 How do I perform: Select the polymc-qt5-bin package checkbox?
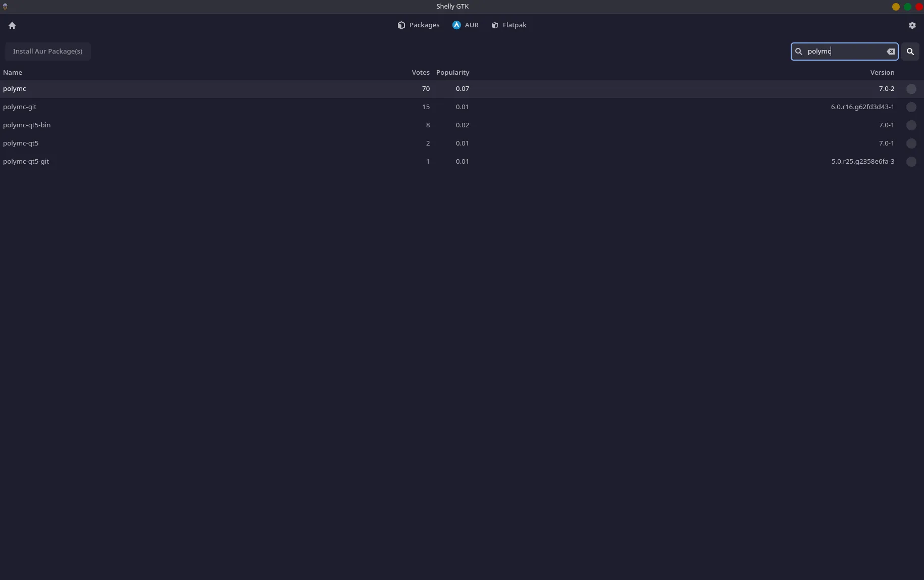(911, 125)
